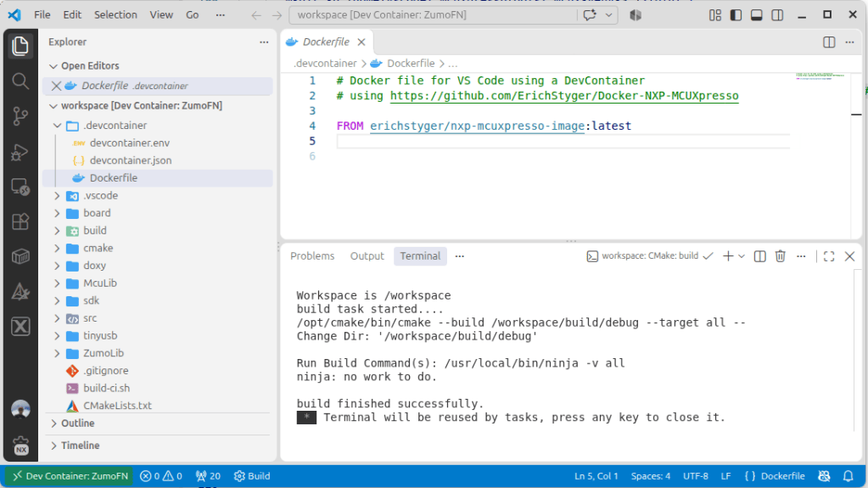
Task: Kill the terminal with trash icon
Action: [x=781, y=256]
